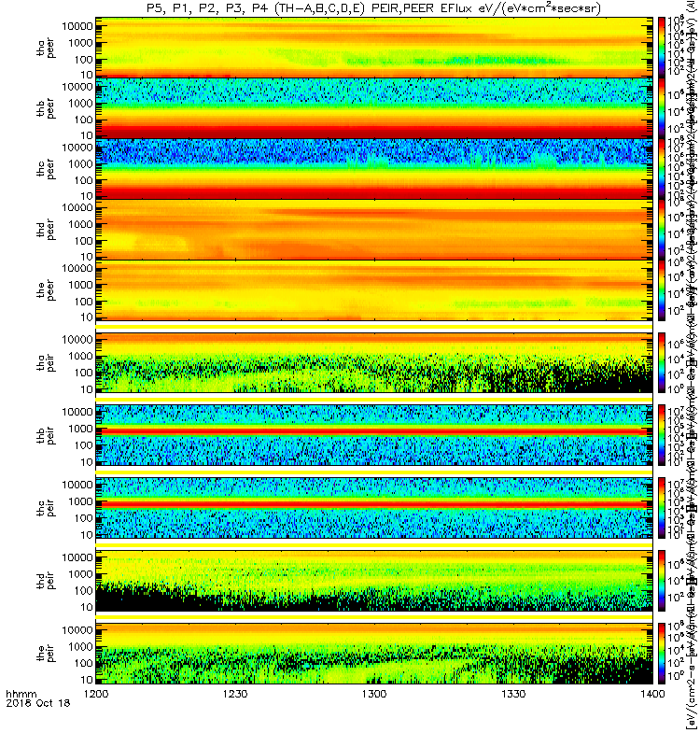700x747 pixels.
Task: Click inside the thb peer electron spectrogram
Action: pos(374,108)
